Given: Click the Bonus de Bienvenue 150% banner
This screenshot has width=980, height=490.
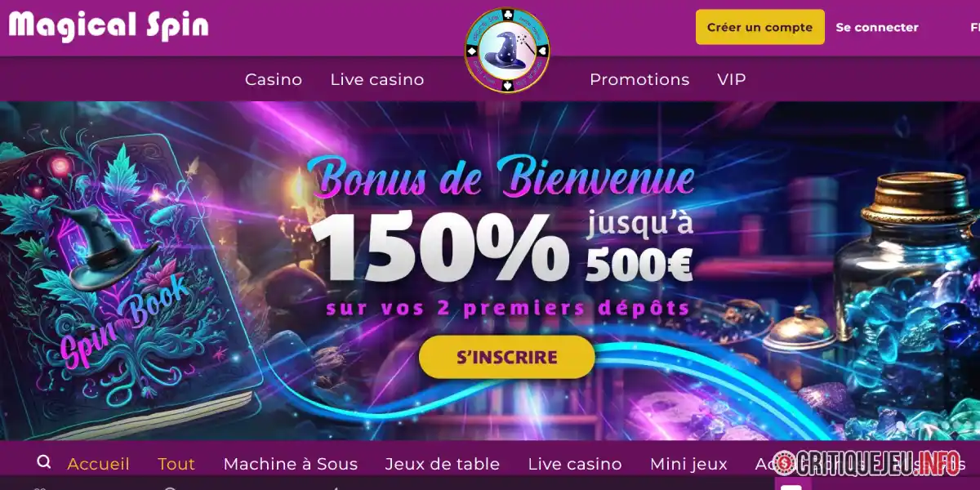Looking at the screenshot, I should click(x=500, y=237).
